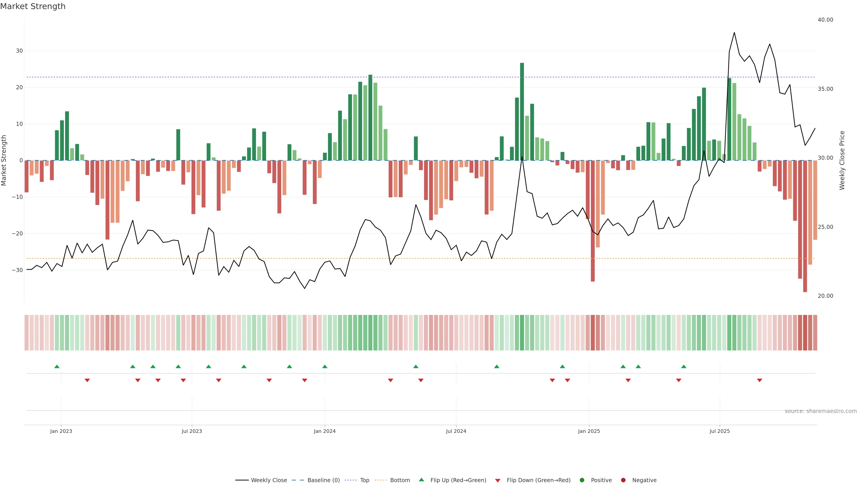The image size is (868, 488).
Task: Click the rightmost red flip-down triangle marker
Action: [759, 380]
